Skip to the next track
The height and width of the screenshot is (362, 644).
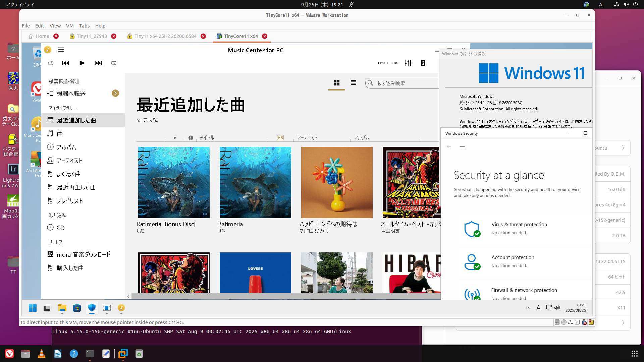(x=99, y=63)
